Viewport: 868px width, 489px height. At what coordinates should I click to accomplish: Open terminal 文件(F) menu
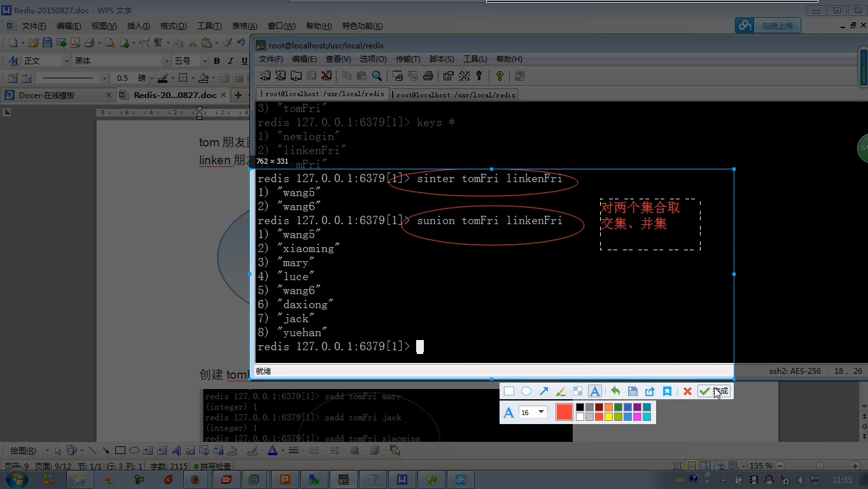pos(270,59)
